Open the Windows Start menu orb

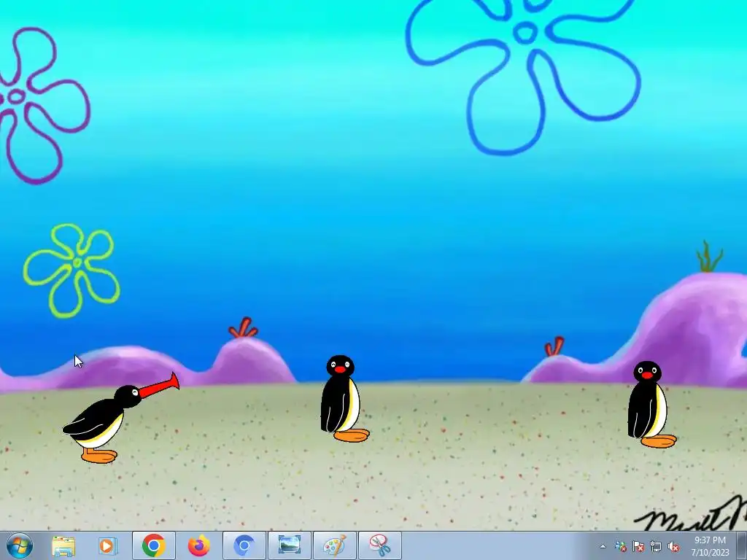coord(20,545)
